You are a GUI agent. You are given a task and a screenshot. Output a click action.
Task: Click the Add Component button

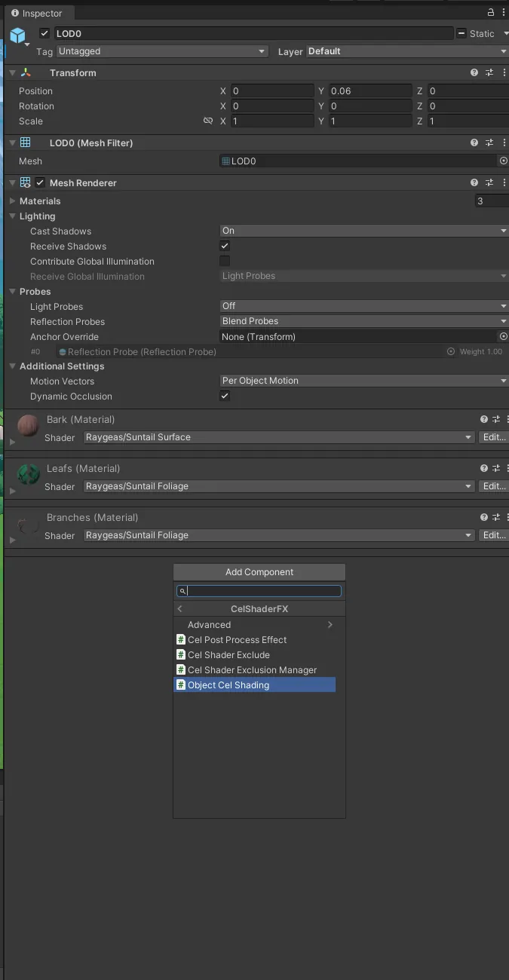coord(259,572)
